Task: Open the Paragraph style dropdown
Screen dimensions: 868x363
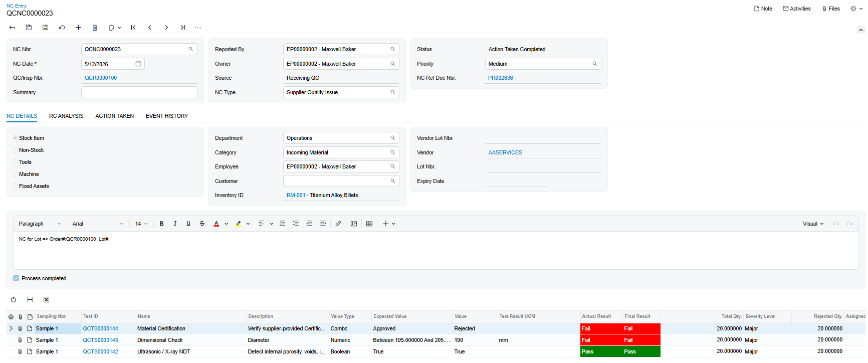Action: (x=40, y=224)
